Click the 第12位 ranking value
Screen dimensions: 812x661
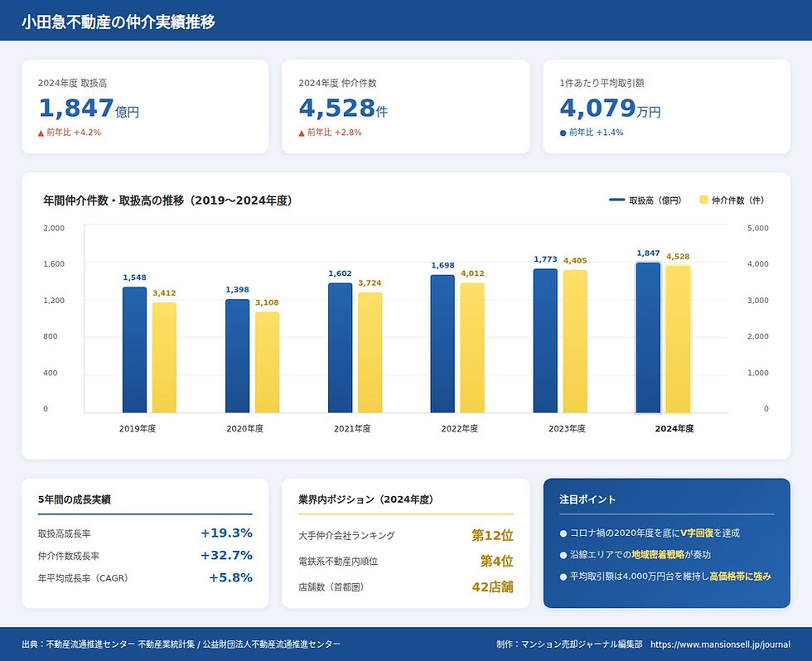492,535
